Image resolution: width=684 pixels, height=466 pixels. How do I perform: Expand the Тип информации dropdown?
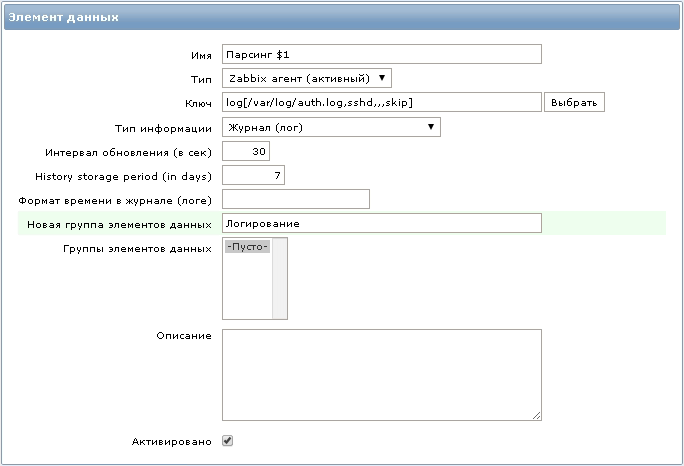coord(331,127)
